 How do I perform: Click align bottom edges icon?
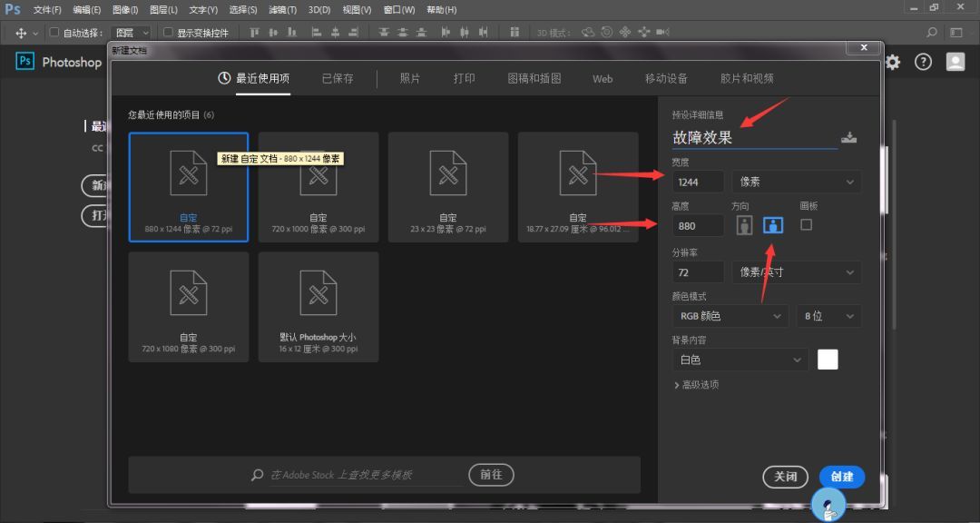tap(291, 33)
